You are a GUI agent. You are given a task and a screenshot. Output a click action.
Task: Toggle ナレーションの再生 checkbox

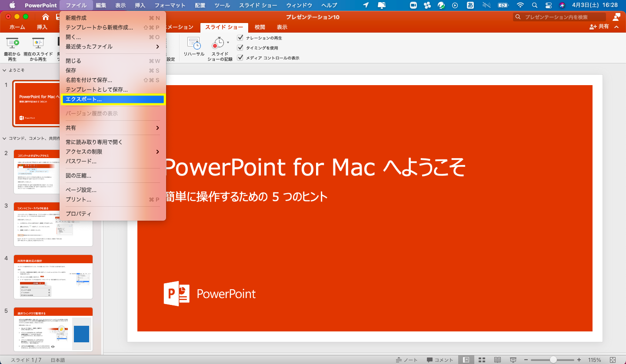pyautogui.click(x=240, y=38)
